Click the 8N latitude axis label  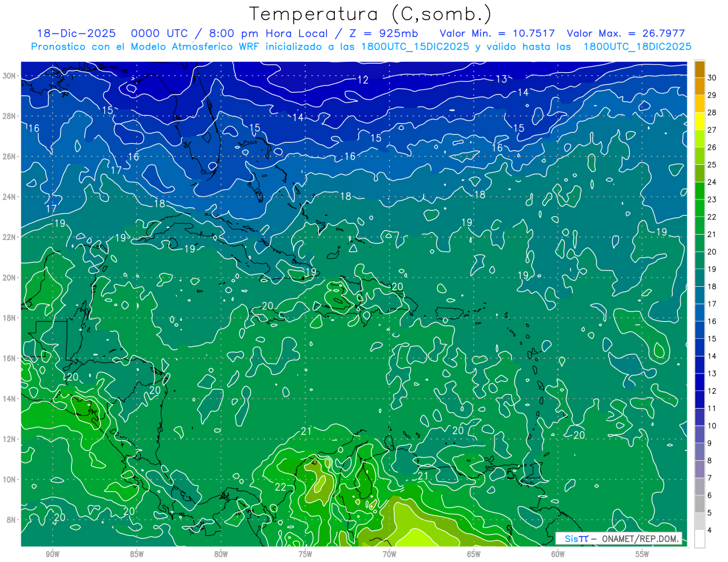click(x=12, y=520)
